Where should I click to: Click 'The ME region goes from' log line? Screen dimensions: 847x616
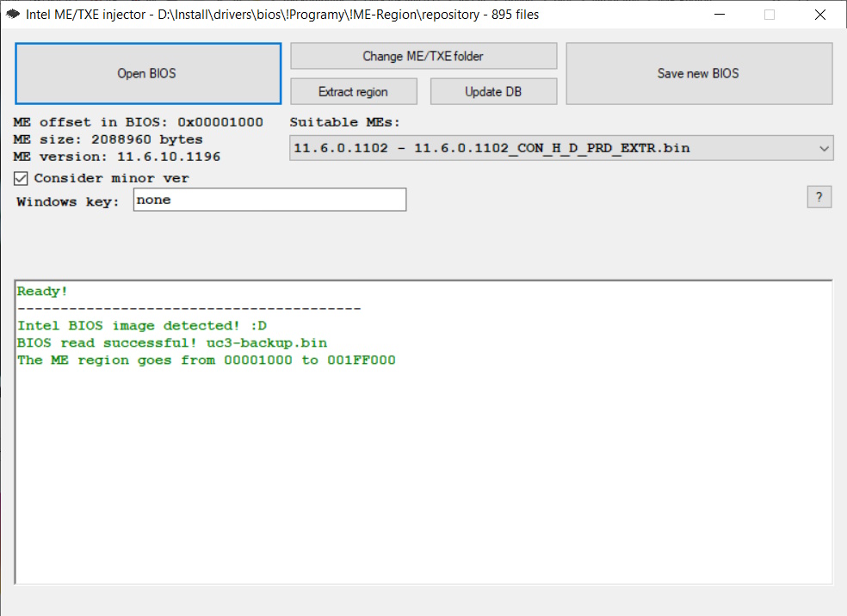click(206, 360)
